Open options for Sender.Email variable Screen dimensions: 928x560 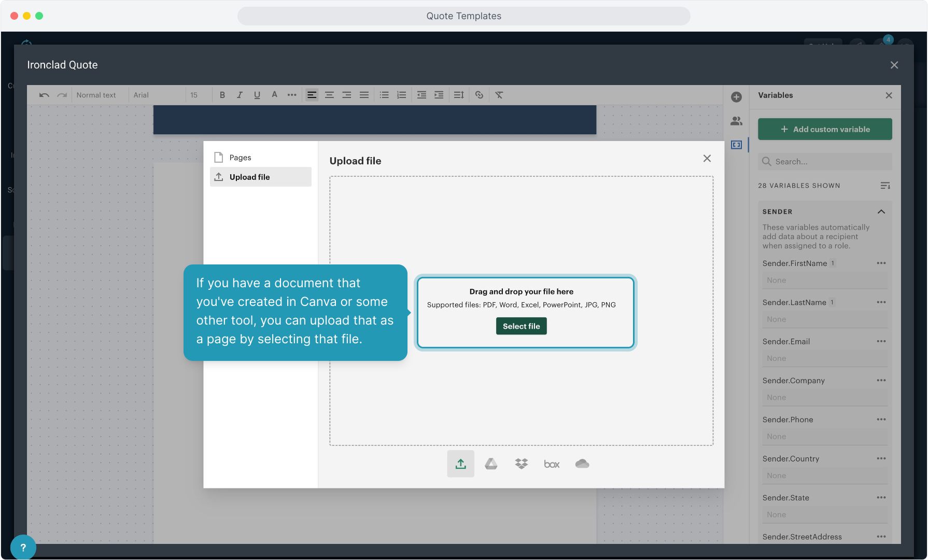pos(881,341)
